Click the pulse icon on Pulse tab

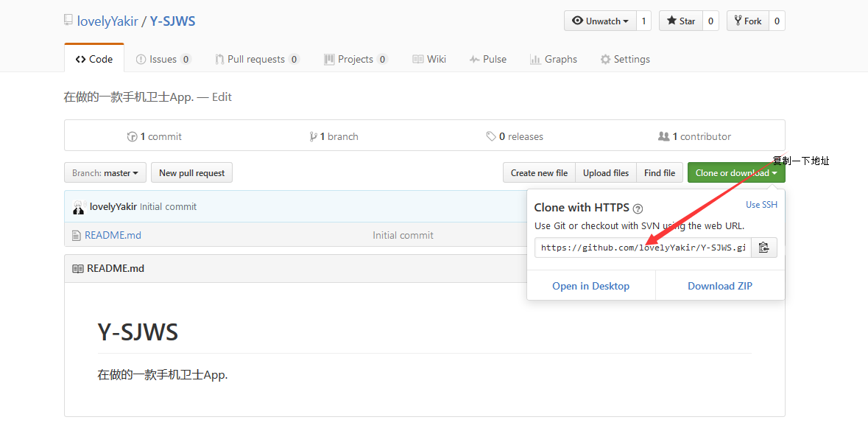point(474,59)
